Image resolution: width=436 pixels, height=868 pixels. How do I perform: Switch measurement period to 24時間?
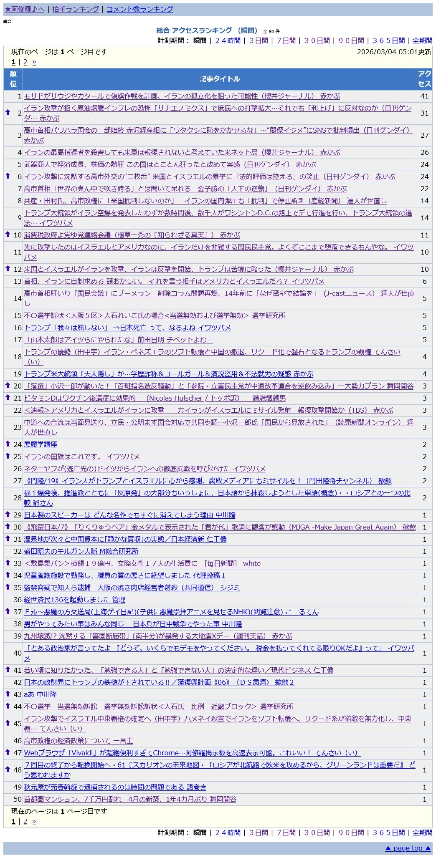(x=228, y=40)
